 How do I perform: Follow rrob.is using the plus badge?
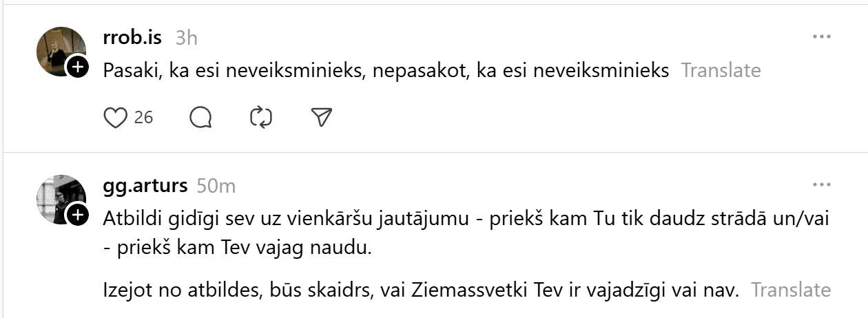77,67
